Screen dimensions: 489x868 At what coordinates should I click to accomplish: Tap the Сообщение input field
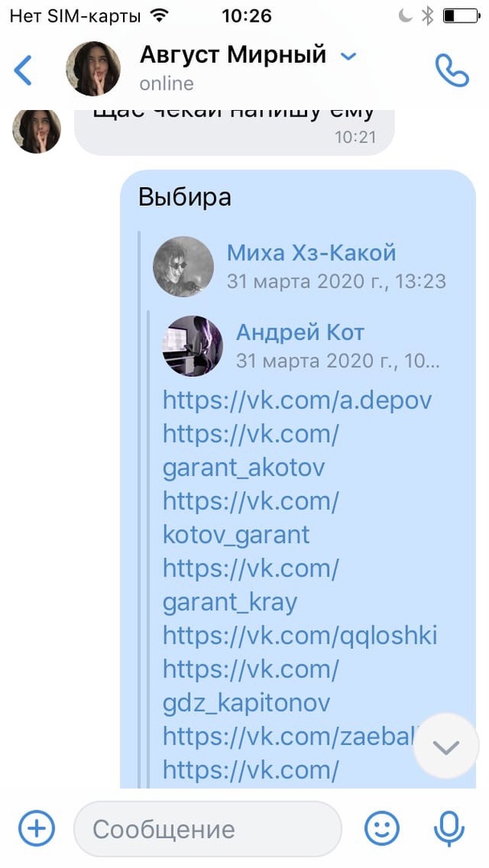[x=208, y=829]
